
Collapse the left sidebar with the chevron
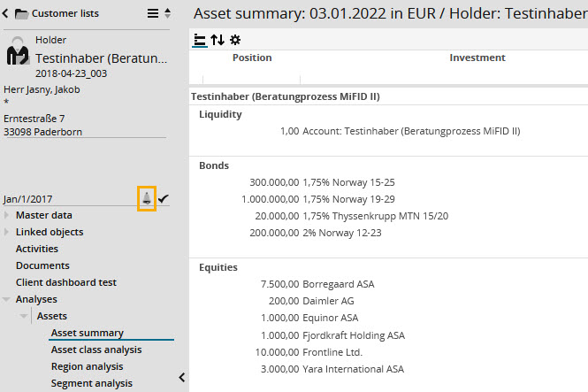click(x=181, y=378)
